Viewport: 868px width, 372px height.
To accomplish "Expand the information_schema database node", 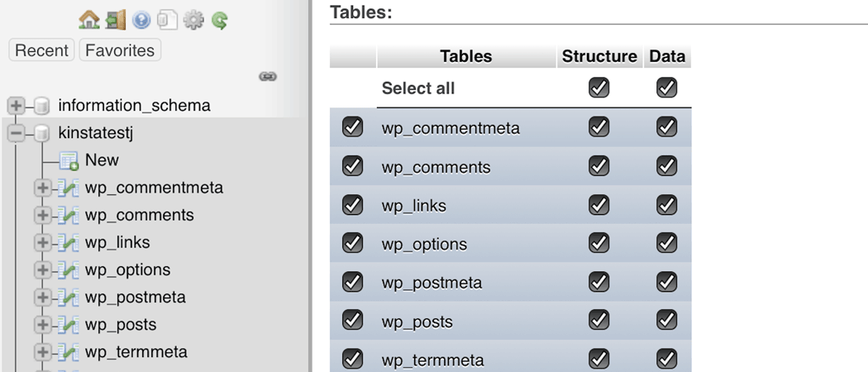I will [16, 106].
